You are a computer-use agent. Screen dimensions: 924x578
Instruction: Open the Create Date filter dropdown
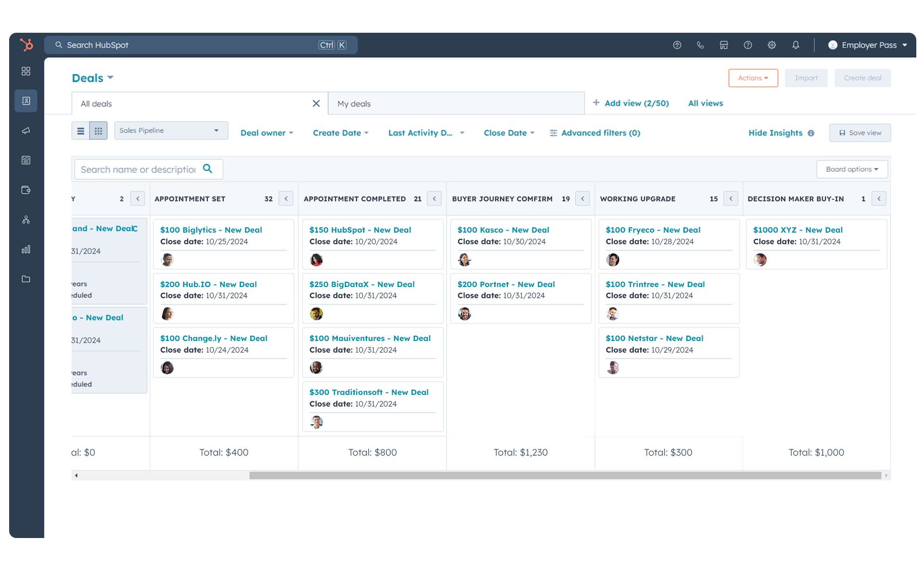tap(341, 133)
